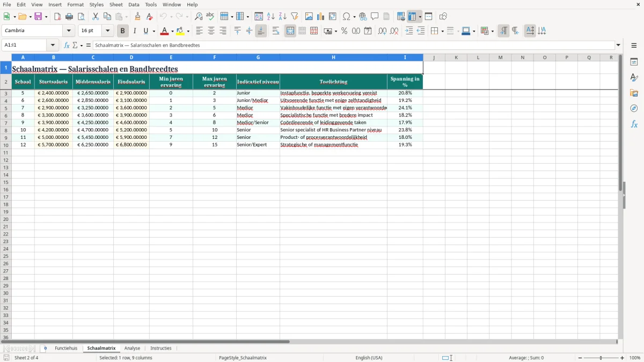Open the Function Wizard fx icon
Viewport: 644px width, 362px height.
(x=67, y=45)
